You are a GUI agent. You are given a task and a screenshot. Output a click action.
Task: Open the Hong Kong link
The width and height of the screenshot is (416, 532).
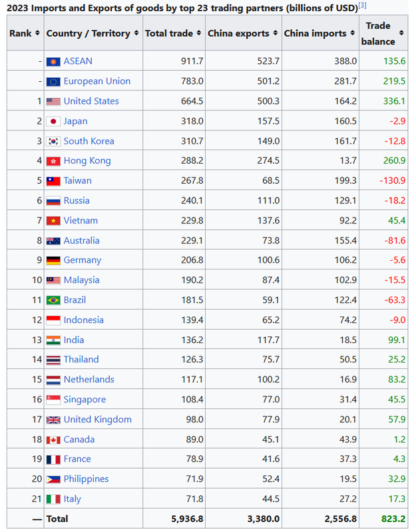tap(87, 161)
